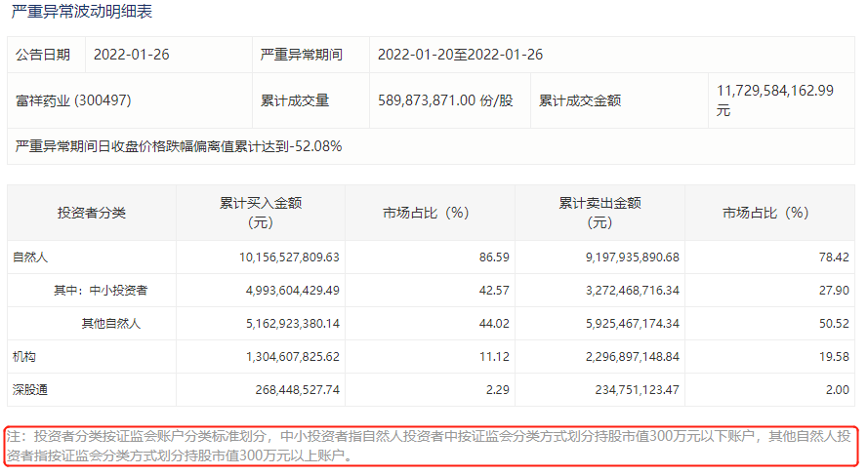The height and width of the screenshot is (475, 868).
Task: Select market share 86.59
Action: click(x=494, y=257)
